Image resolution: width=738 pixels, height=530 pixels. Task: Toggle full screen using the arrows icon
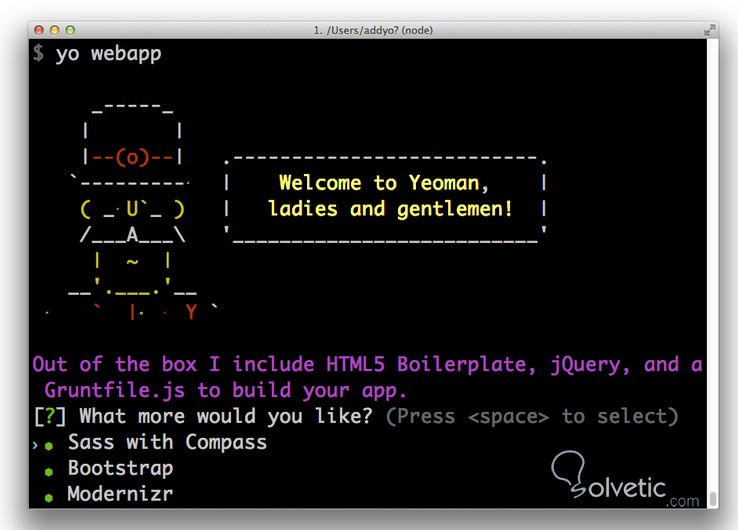click(709, 30)
